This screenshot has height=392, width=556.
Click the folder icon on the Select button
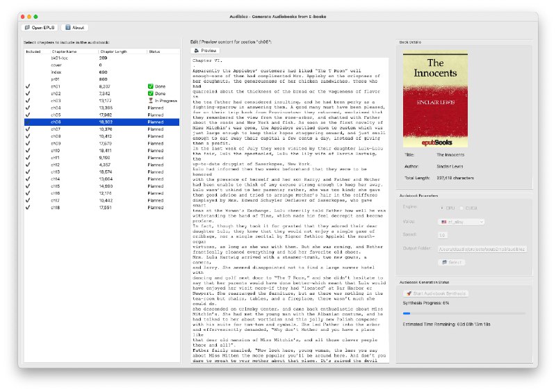click(445, 262)
